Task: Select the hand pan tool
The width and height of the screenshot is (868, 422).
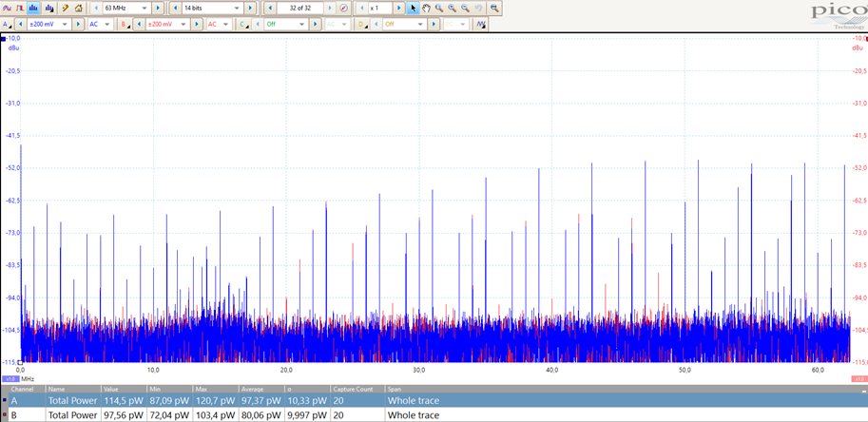Action: click(x=426, y=8)
